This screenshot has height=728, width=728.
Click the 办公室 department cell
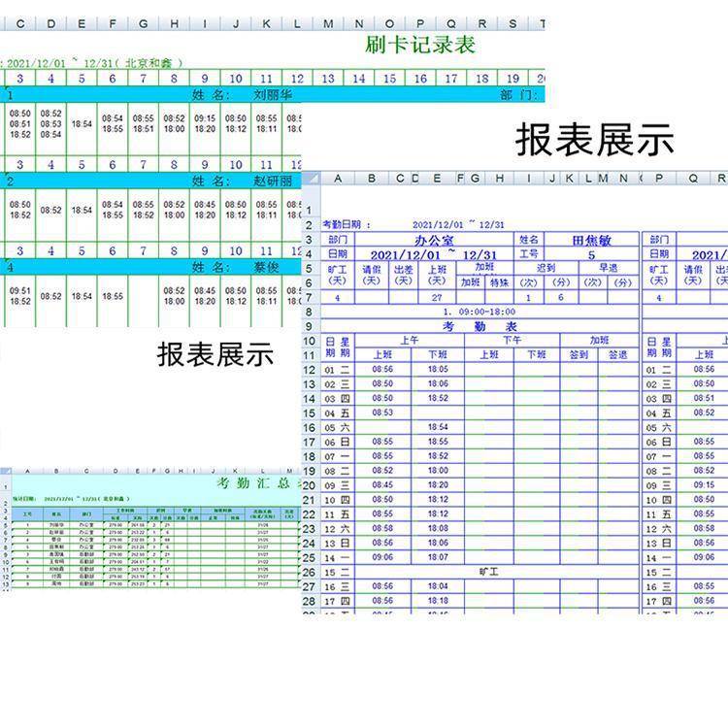click(434, 240)
